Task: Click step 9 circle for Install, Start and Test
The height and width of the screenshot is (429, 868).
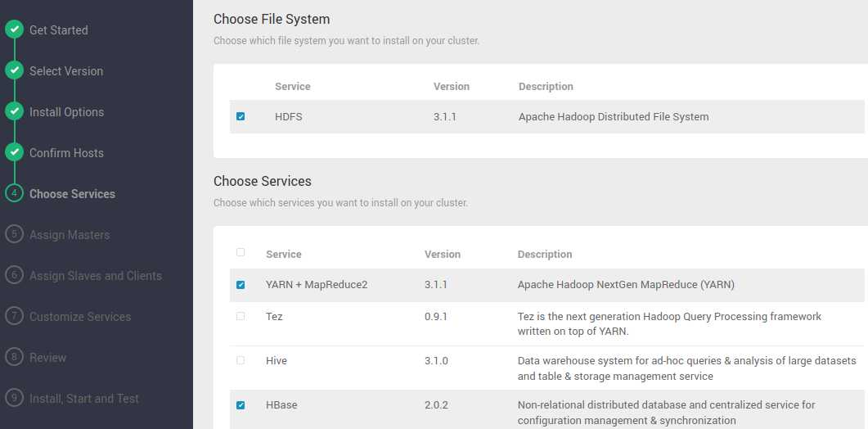Action: point(14,399)
